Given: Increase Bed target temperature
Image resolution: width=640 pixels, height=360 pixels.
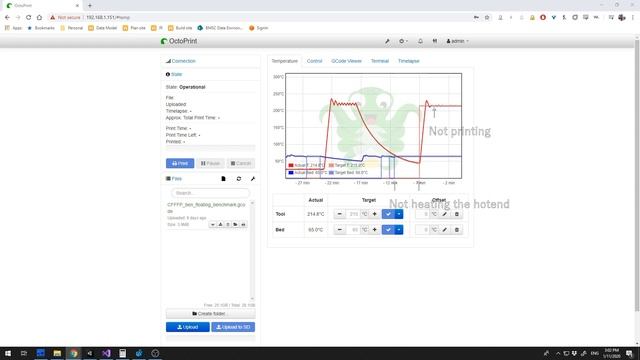Looking at the screenshot, I should point(374,230).
